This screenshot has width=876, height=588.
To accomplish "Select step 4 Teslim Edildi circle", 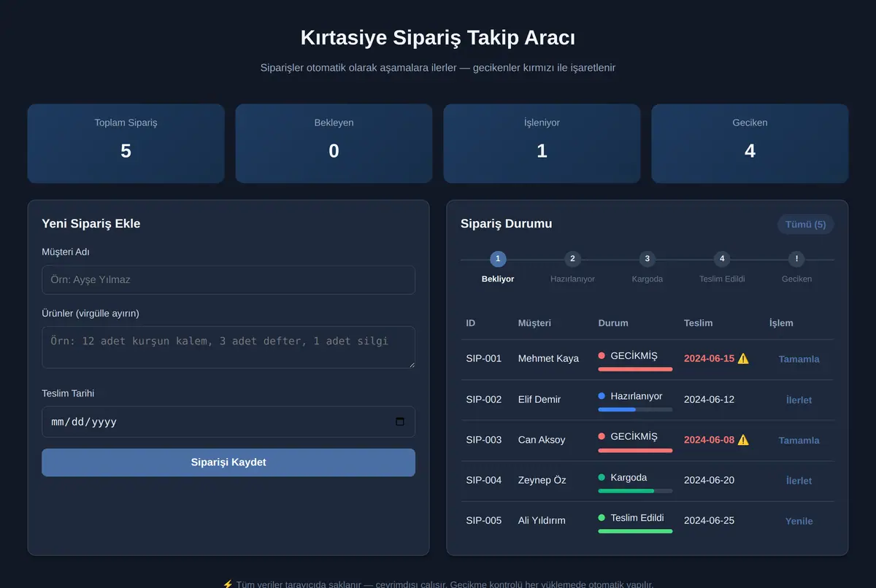I will [x=722, y=259].
